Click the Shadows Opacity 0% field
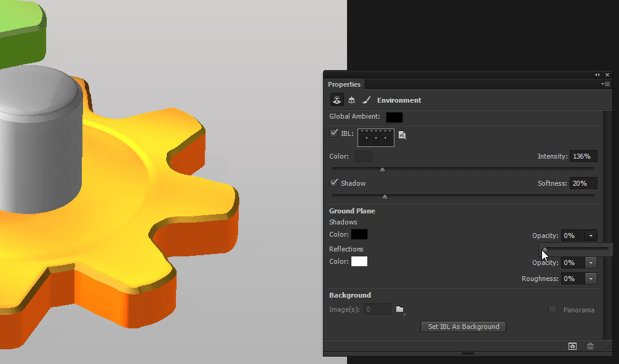 point(573,236)
